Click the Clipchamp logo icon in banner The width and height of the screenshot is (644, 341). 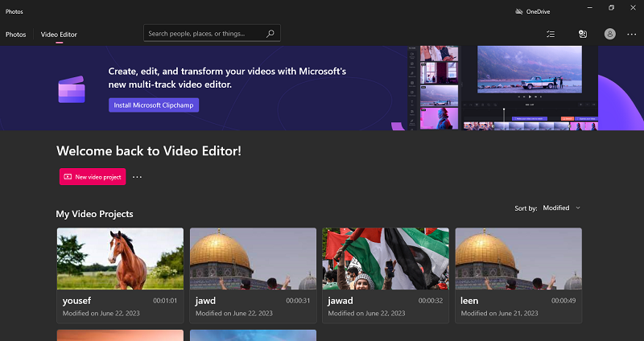pyautogui.click(x=72, y=89)
